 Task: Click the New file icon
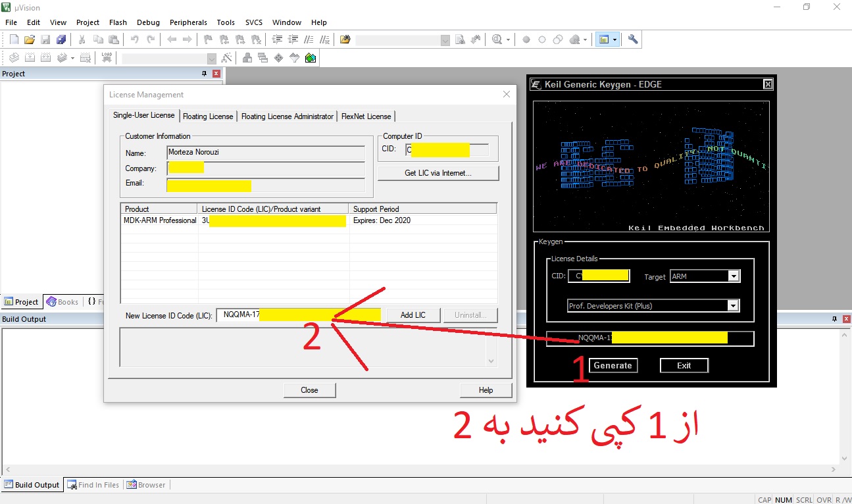coord(14,39)
